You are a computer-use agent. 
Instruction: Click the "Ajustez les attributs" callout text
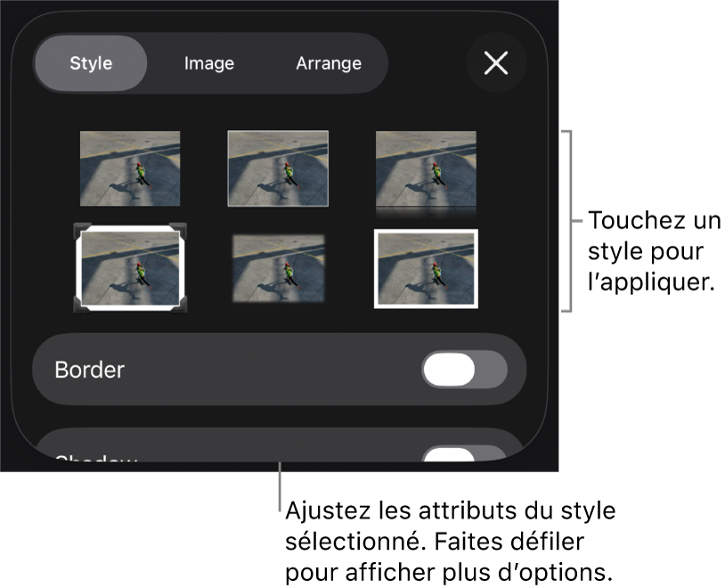point(451,542)
